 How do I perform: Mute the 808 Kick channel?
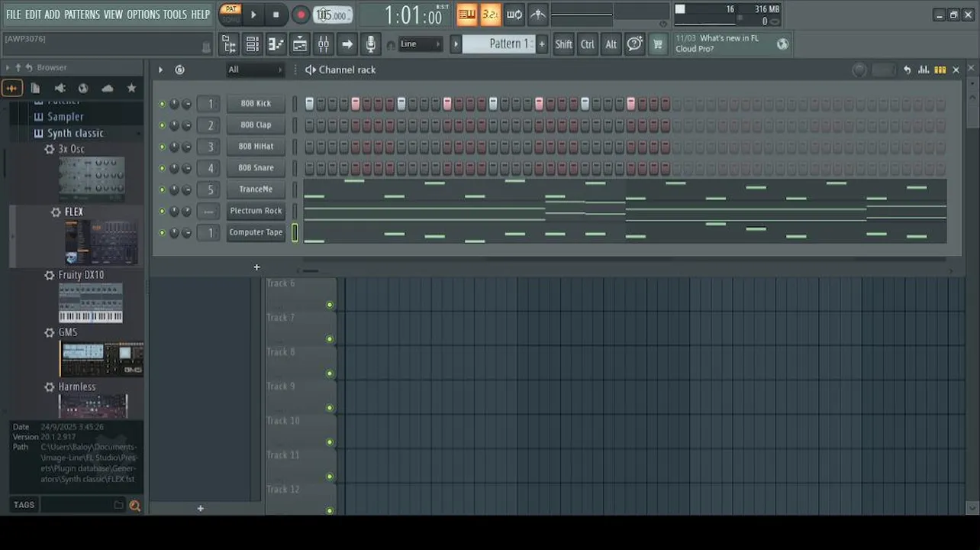tap(162, 103)
